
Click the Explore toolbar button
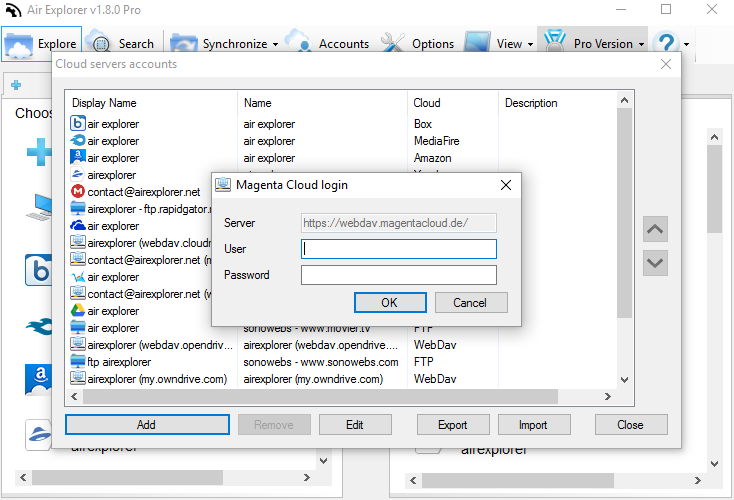(41, 44)
